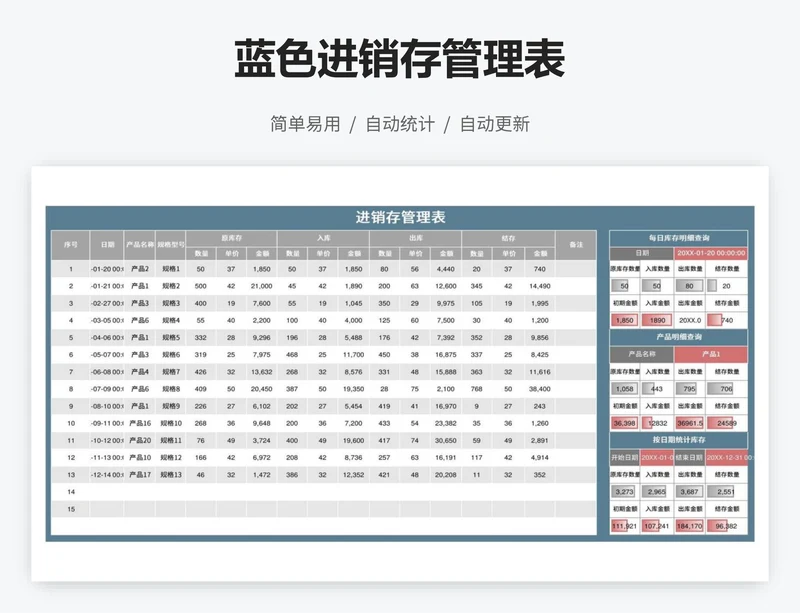Select the 24589 结存金额 value
This screenshot has height=613, width=800.
pyautogui.click(x=727, y=423)
